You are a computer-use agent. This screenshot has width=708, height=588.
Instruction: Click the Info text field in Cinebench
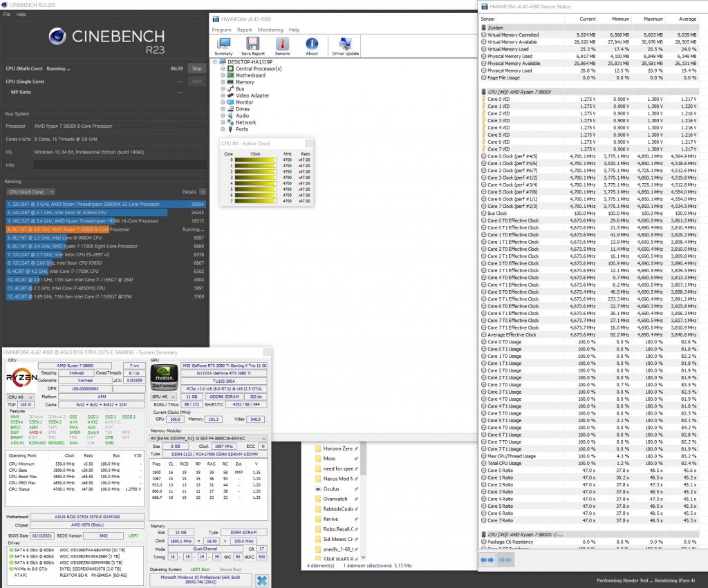(120, 165)
